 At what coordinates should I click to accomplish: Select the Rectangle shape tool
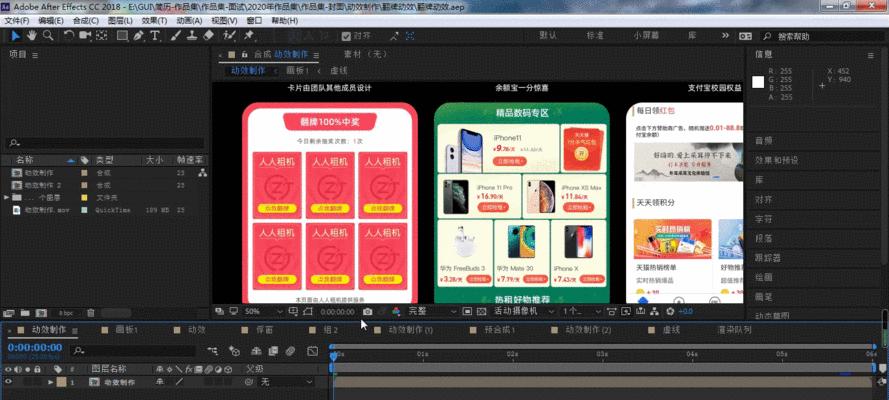tap(122, 36)
